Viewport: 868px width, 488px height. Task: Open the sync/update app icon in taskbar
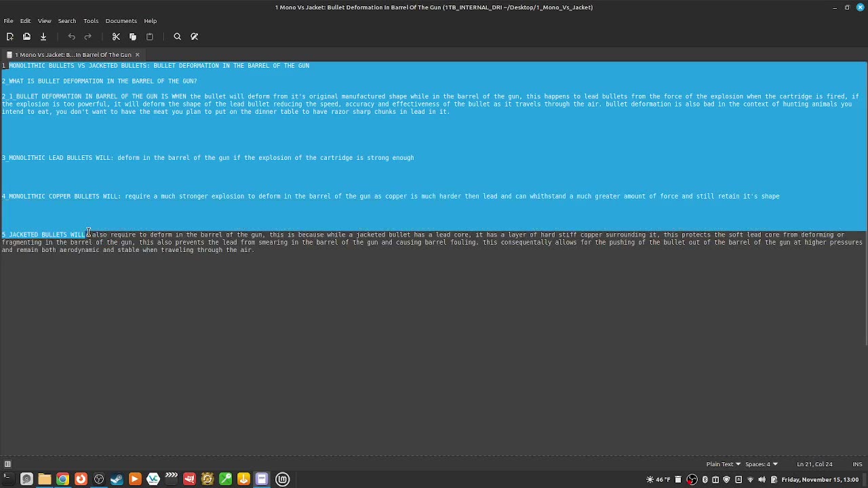pos(208,479)
